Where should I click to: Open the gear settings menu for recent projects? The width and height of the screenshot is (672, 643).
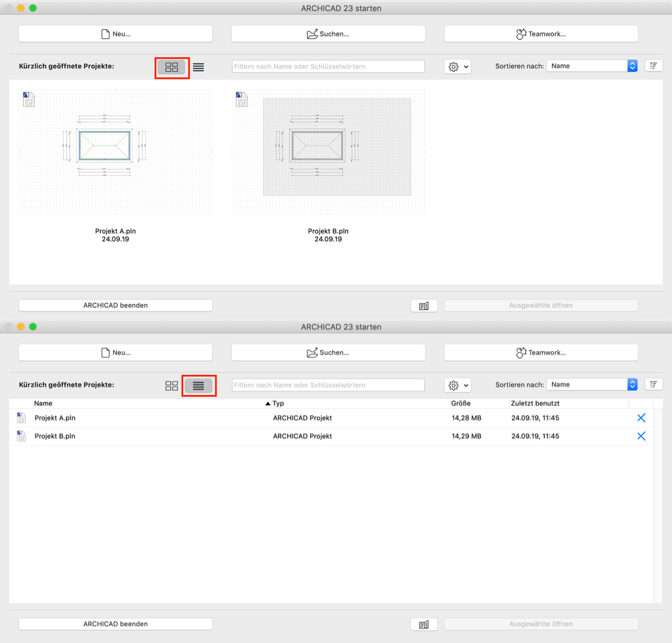(453, 66)
